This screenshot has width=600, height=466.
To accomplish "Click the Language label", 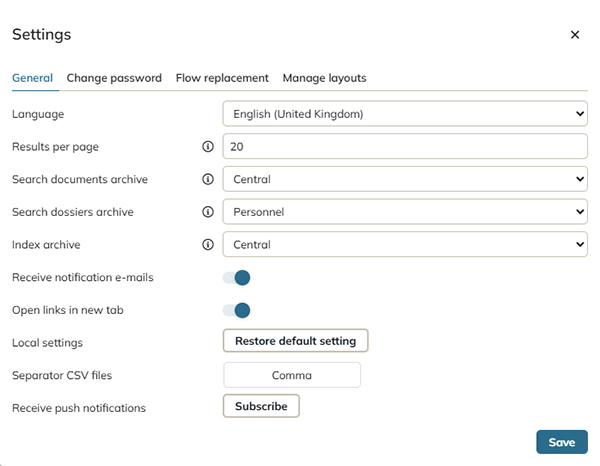I will click(38, 114).
